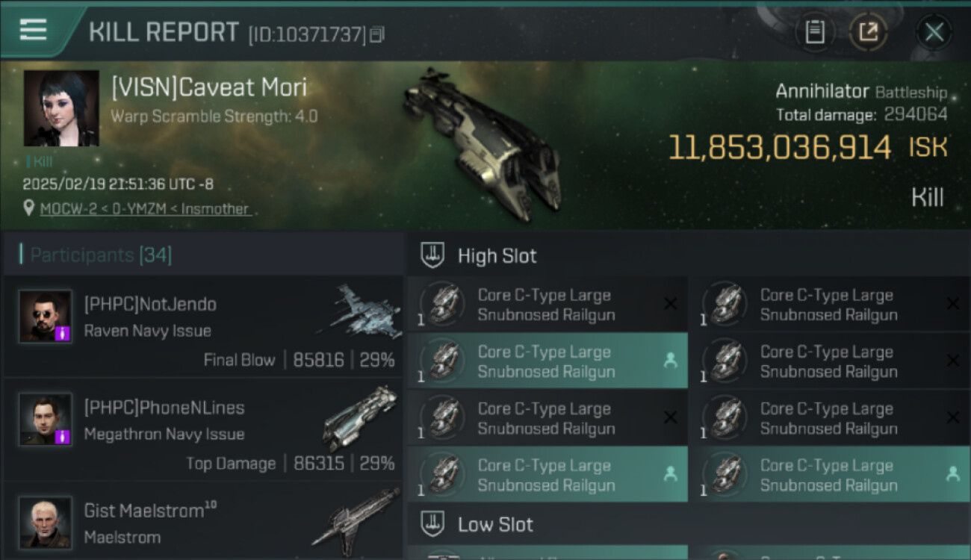Click the [VISN]Caveat Mori pilot name
This screenshot has height=560, width=971.
point(209,87)
